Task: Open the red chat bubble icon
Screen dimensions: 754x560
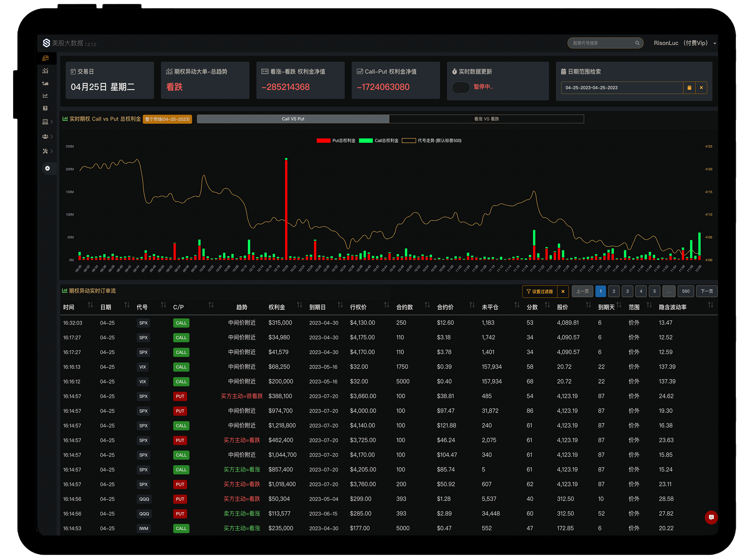Action: 711,517
